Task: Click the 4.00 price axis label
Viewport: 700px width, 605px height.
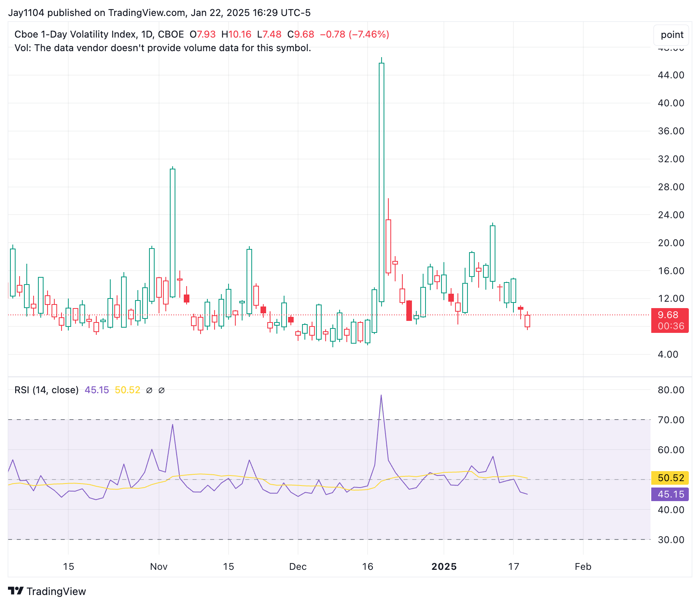Action: pos(668,354)
